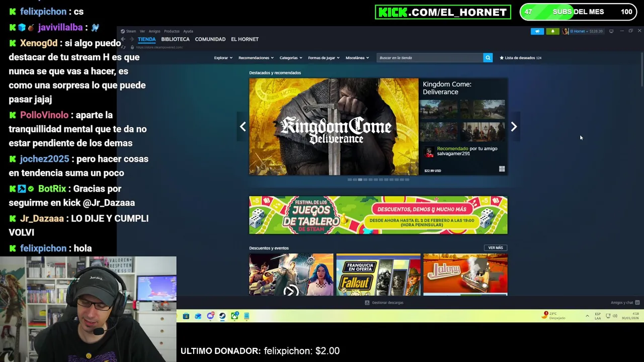
Task: Open Steam announcements megaphone icon
Action: coord(537,31)
